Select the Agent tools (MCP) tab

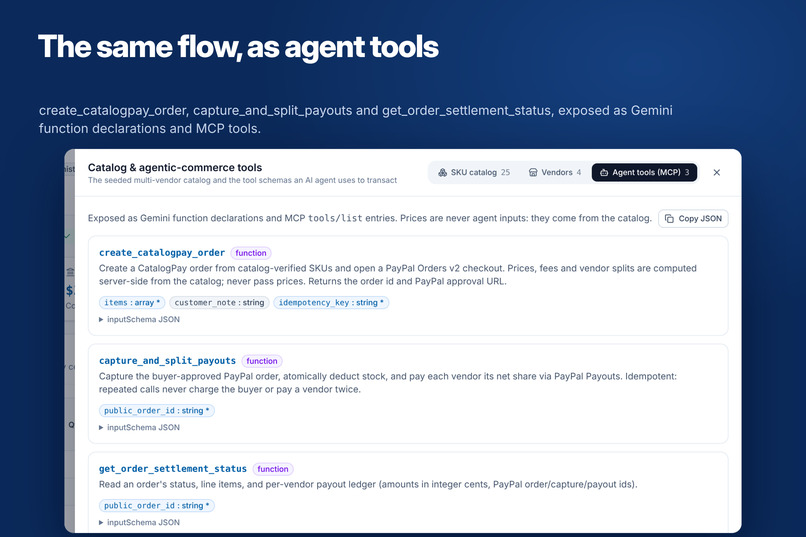point(644,172)
